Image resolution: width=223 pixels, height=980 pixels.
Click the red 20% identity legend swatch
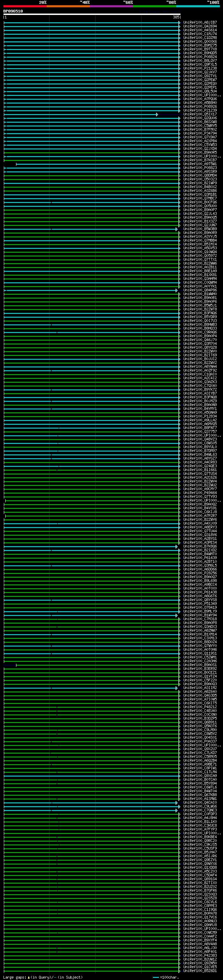[25, 6]
